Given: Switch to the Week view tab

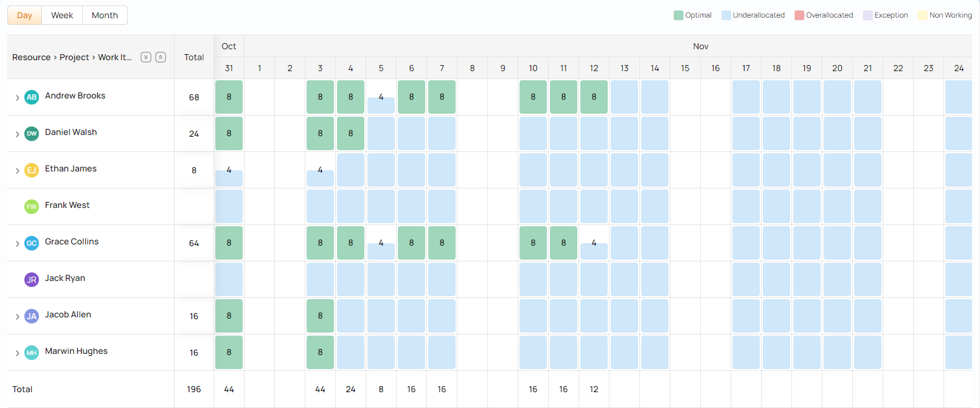Looking at the screenshot, I should point(62,15).
